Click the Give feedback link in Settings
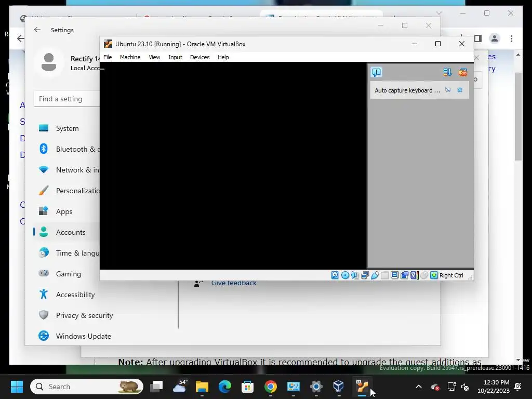 [234, 283]
